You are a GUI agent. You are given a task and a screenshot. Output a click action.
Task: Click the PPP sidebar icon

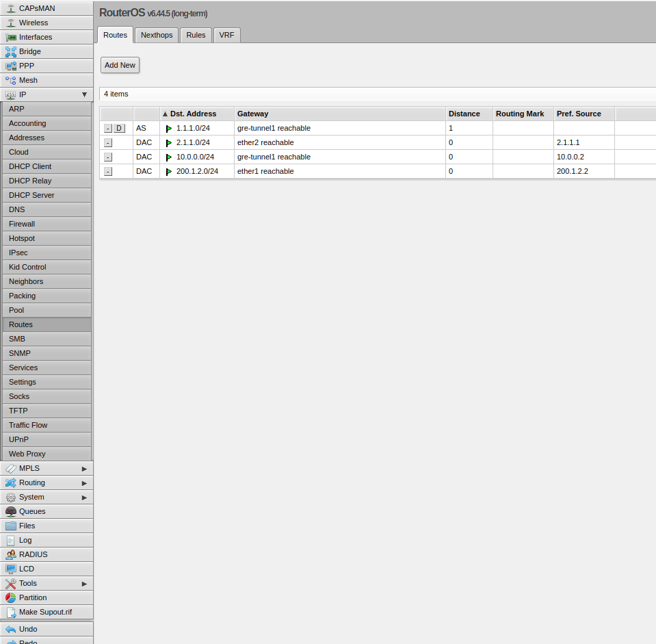tap(11, 66)
